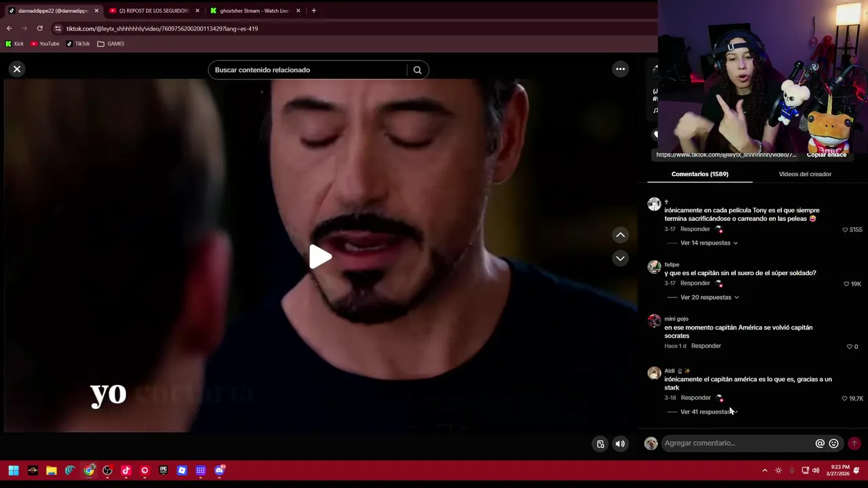This screenshot has height=488, width=868.
Task: Open a new browser tab
Action: click(313, 11)
